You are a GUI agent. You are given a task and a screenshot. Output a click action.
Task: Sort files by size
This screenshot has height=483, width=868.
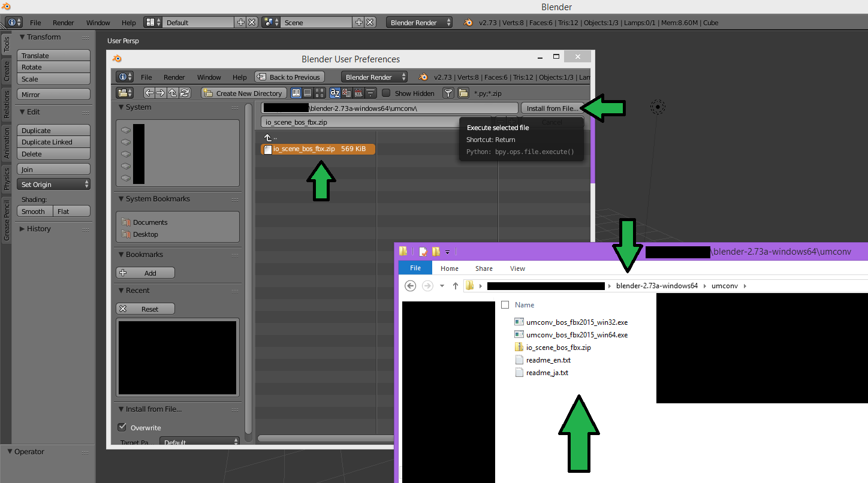tap(370, 93)
